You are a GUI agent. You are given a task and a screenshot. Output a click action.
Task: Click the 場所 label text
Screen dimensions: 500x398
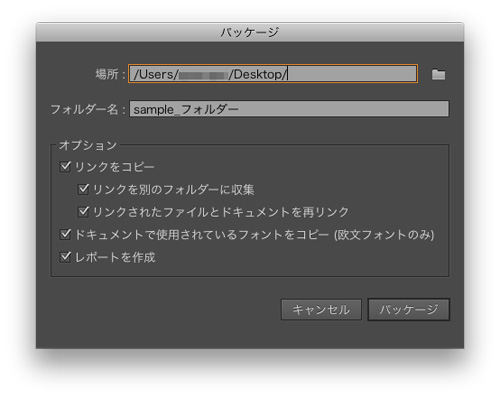tap(107, 74)
